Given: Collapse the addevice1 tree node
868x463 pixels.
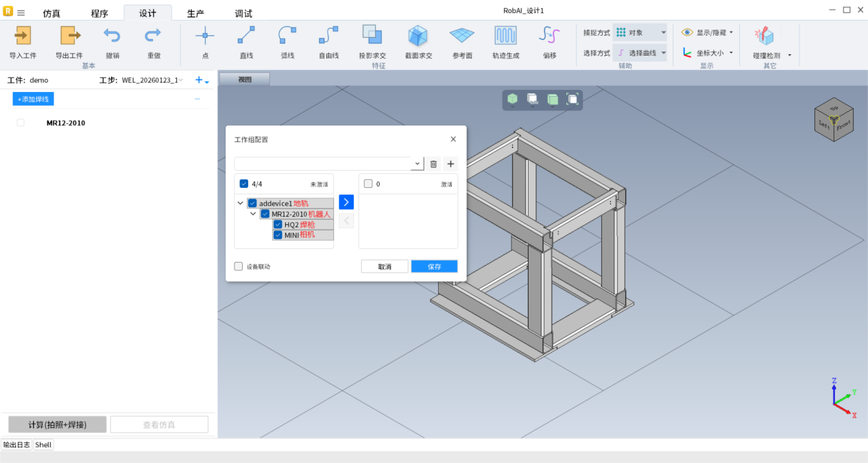Looking at the screenshot, I should (x=240, y=203).
